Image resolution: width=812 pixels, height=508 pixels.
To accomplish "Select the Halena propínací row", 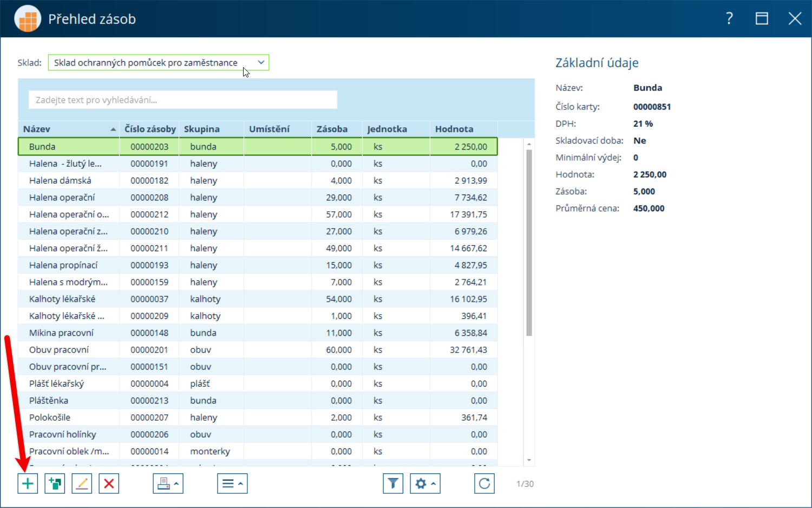I will [x=258, y=265].
